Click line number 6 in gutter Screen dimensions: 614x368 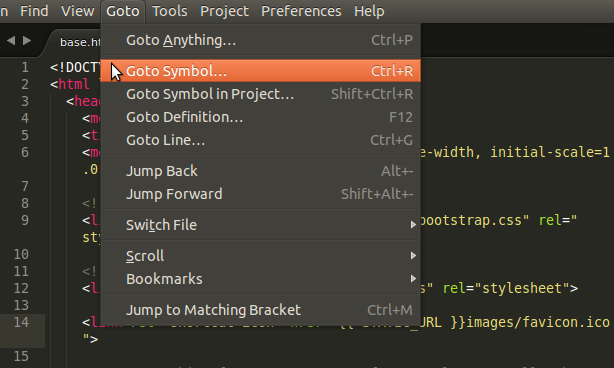25,152
